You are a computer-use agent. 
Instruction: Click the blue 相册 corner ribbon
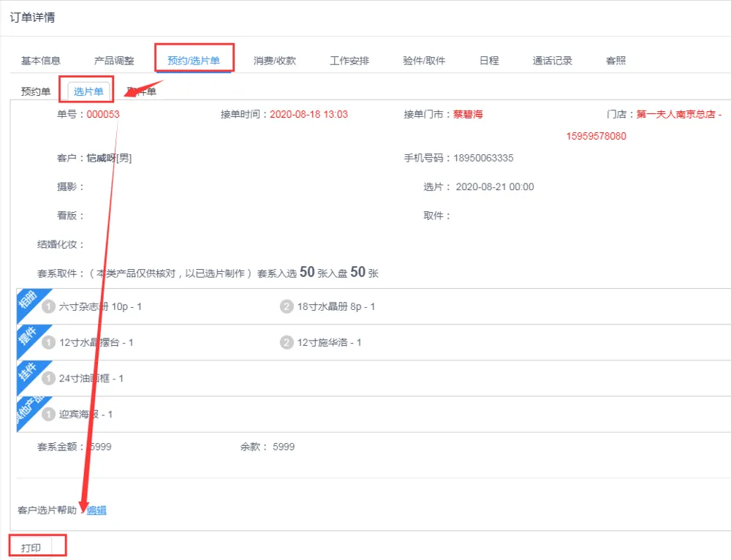point(27,300)
